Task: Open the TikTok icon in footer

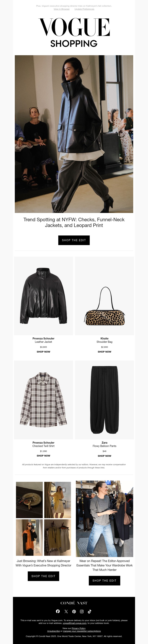Action: [x=90, y=611]
